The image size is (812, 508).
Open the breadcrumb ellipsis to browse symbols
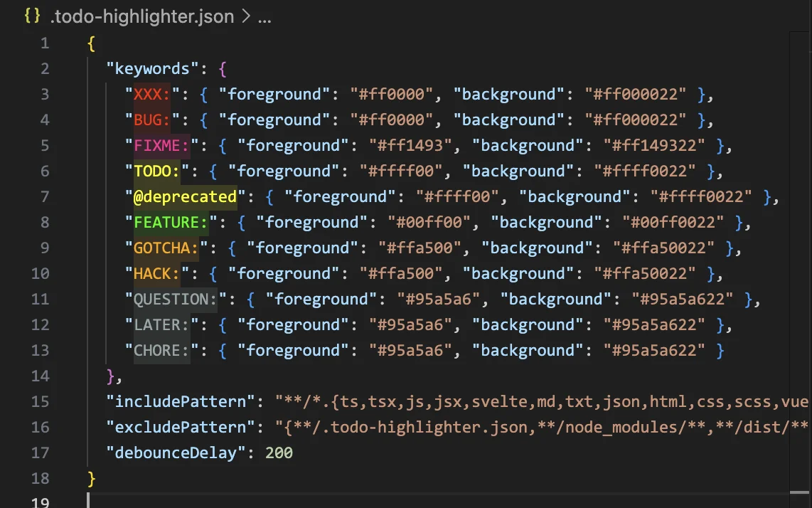pyautogui.click(x=262, y=16)
